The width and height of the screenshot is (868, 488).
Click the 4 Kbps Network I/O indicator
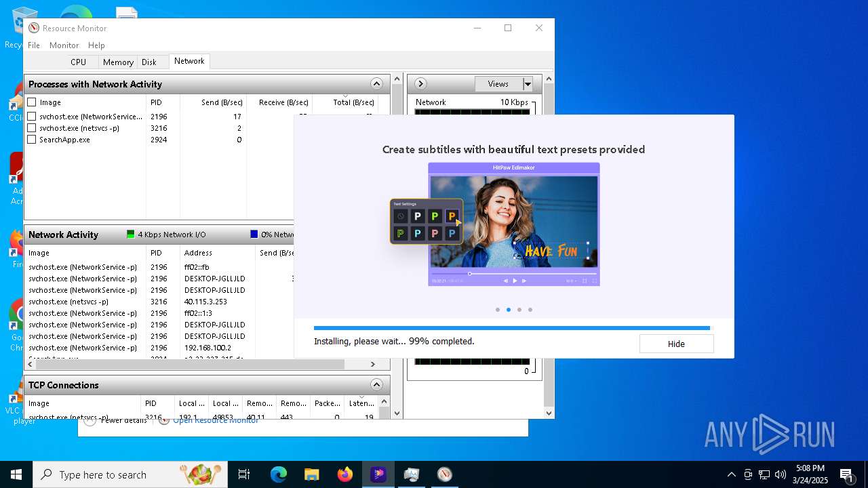[x=165, y=235]
